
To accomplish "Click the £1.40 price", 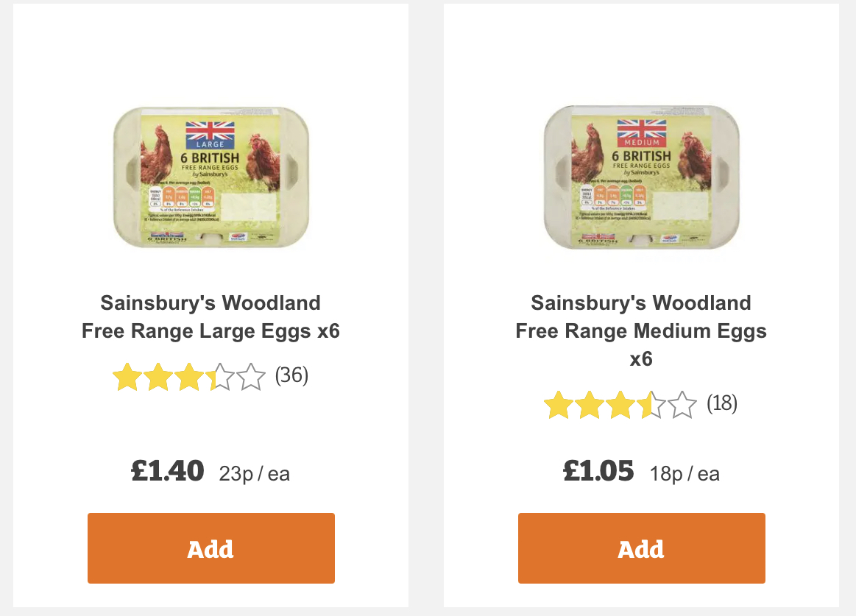I will point(167,471).
